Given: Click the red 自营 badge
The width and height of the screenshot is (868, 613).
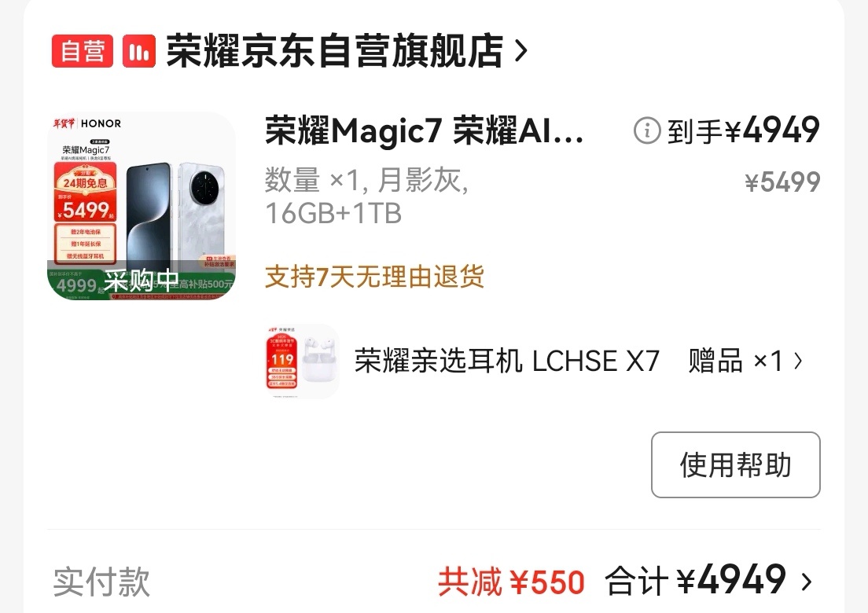Looking at the screenshot, I should click(x=83, y=51).
